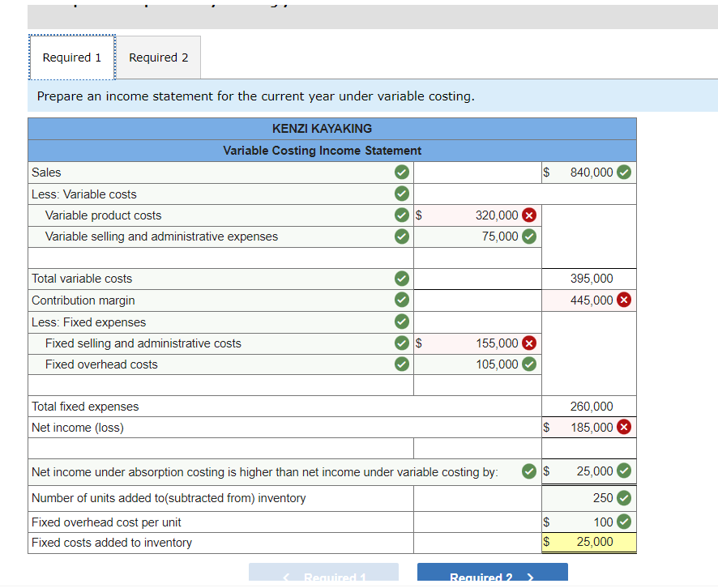The width and height of the screenshot is (718, 588).
Task: Edit the 75,000 variable selling expenses field
Action: point(477,236)
